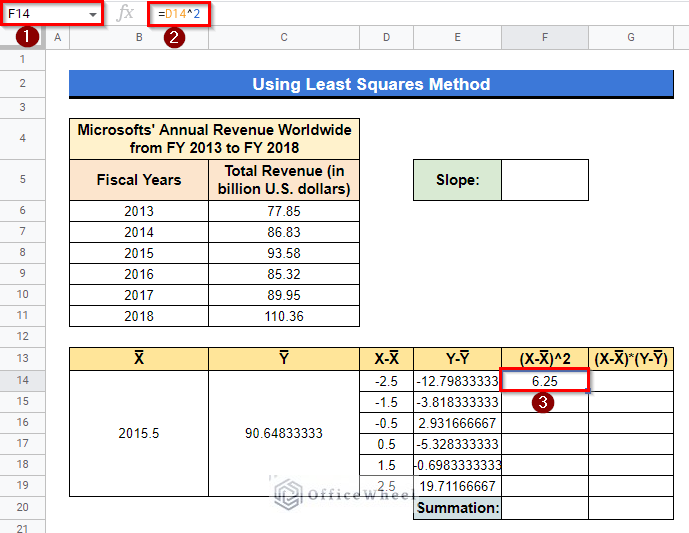This screenshot has width=689, height=533.
Task: Select the merged cell showing 2015.5
Action: (x=139, y=433)
